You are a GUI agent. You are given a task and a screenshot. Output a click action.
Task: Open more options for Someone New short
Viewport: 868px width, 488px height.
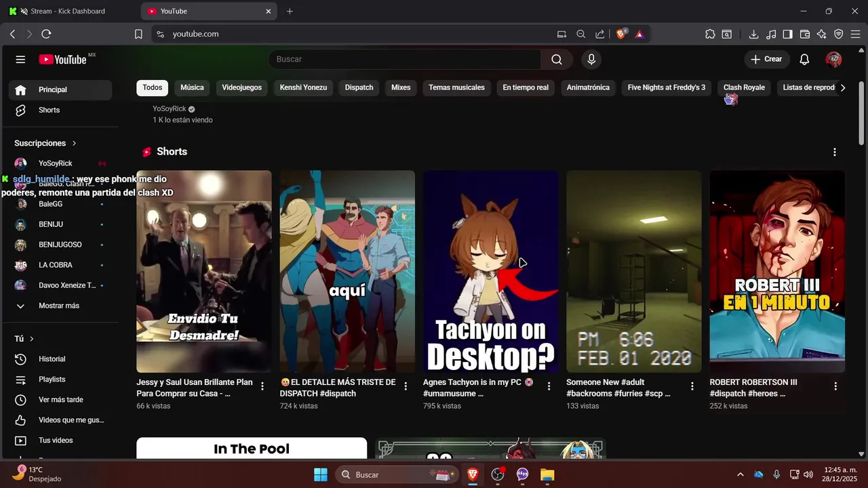click(692, 386)
